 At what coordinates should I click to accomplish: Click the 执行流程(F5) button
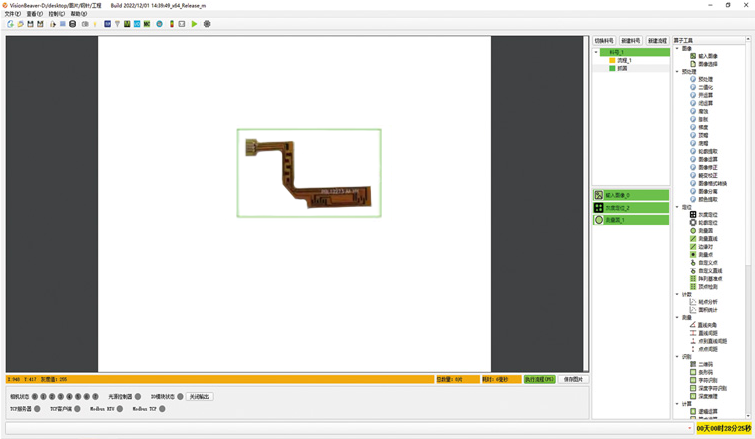click(x=538, y=380)
